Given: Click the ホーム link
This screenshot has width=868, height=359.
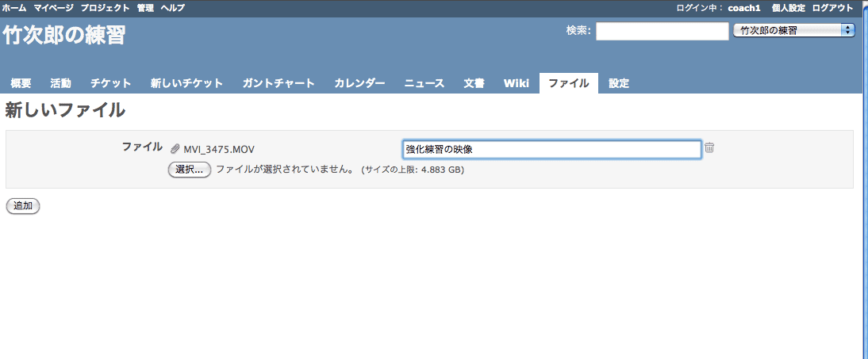Looking at the screenshot, I should tap(13, 8).
